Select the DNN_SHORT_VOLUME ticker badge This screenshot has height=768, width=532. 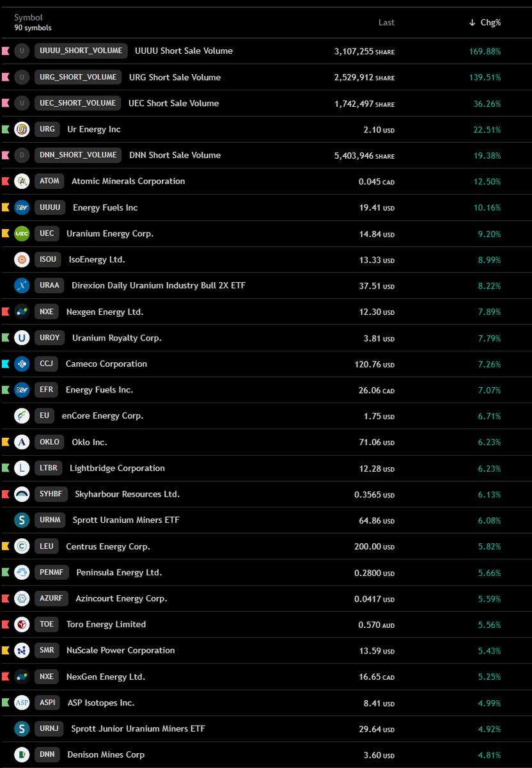pyautogui.click(x=78, y=155)
